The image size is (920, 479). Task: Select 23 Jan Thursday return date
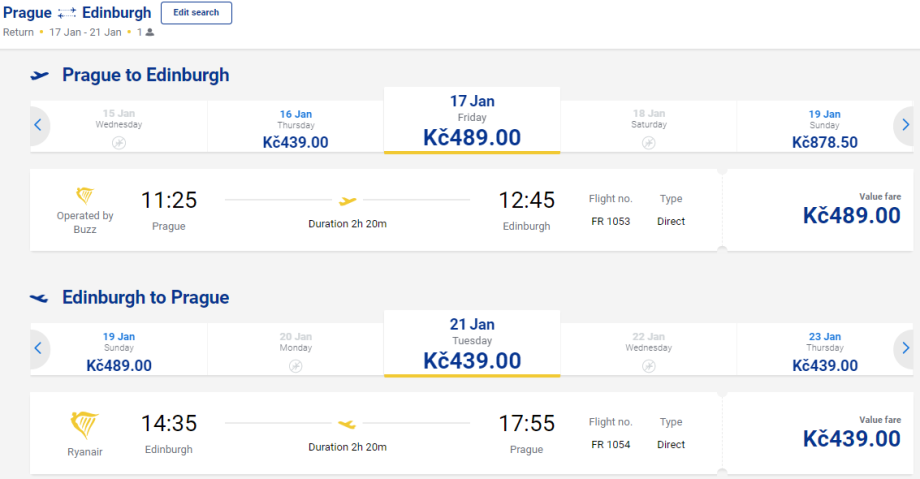point(824,351)
